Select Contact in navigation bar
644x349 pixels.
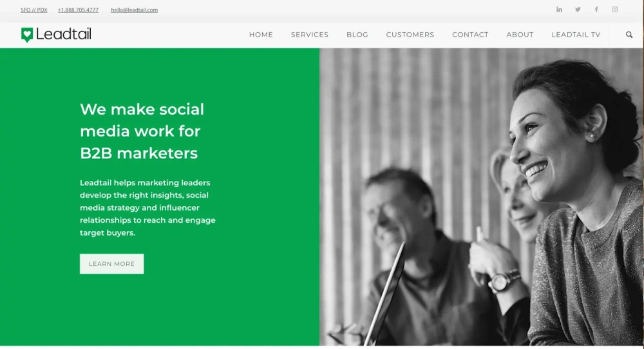[x=470, y=35]
